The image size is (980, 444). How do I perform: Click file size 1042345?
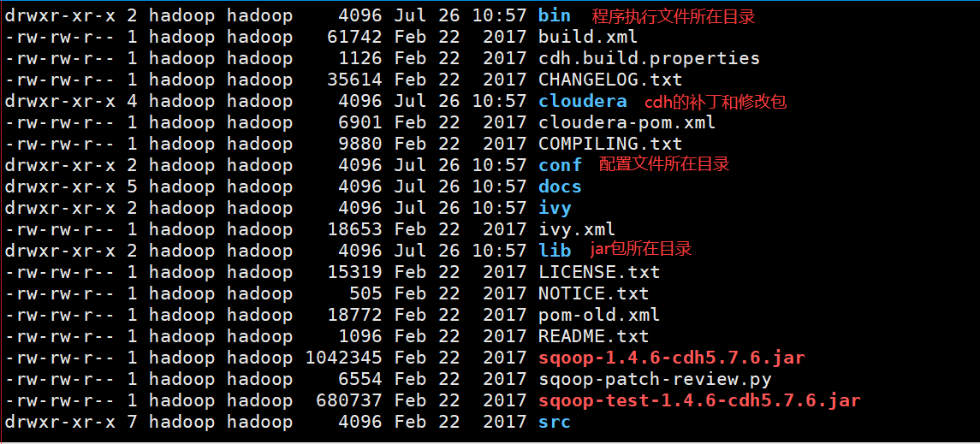click(344, 358)
